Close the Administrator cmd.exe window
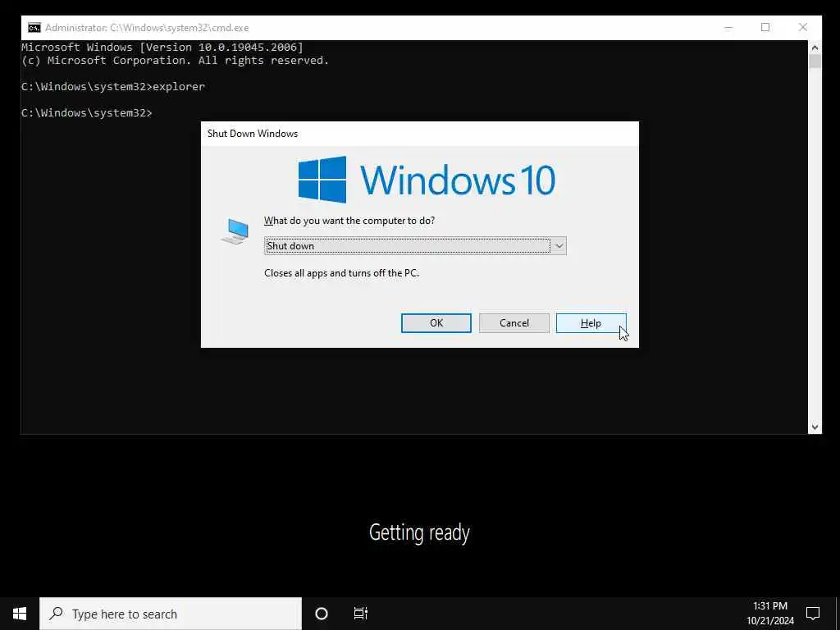This screenshot has height=630, width=840. 802,28
